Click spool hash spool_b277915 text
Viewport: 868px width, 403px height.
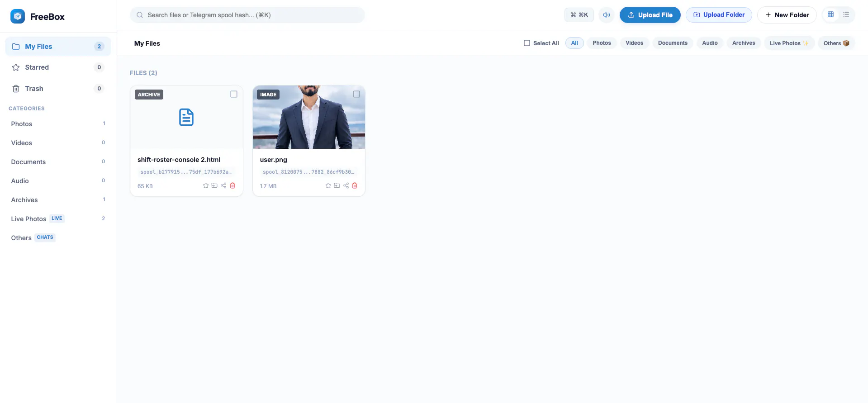(186, 172)
